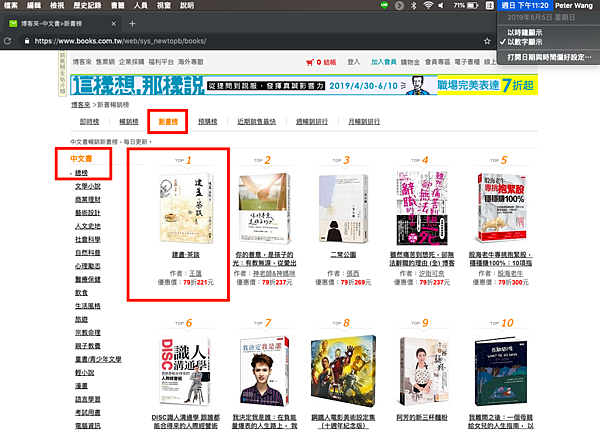Image resolution: width=600 pixels, height=432 pixels.
Task: Open 打開日期與時間偏好設定
Action: click(x=549, y=57)
